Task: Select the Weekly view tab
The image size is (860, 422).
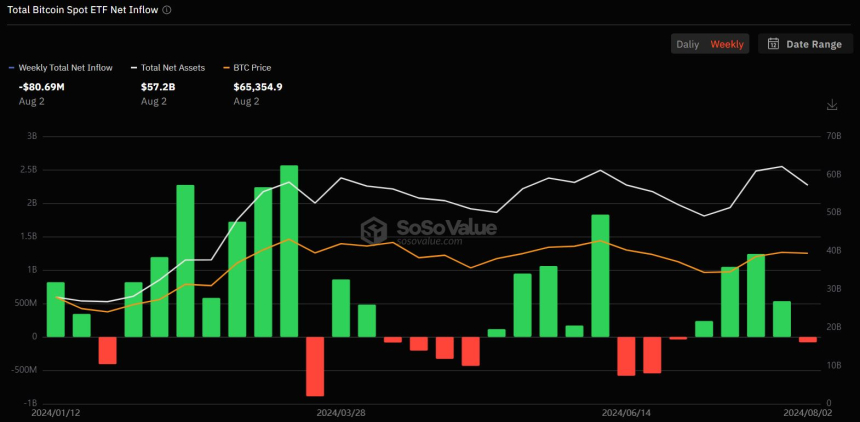Action: coord(727,44)
